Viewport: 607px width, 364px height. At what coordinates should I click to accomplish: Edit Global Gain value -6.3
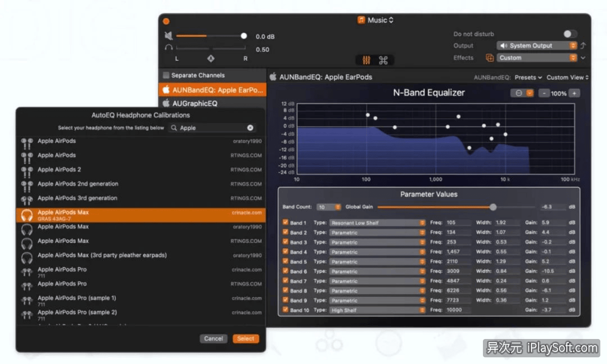click(x=553, y=207)
